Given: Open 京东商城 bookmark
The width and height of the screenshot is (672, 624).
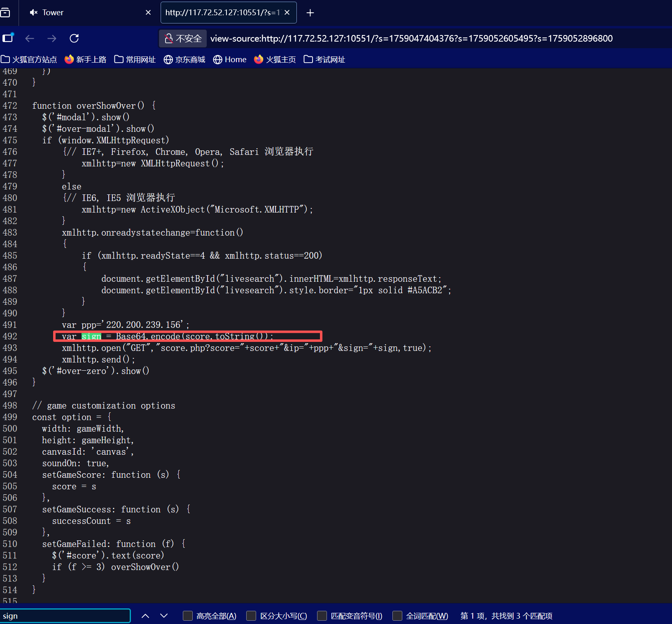Looking at the screenshot, I should point(184,59).
